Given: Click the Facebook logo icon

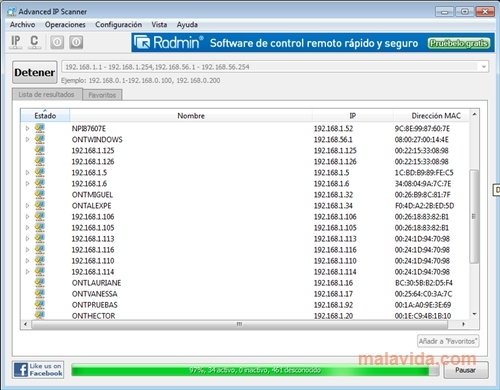Looking at the screenshot, I should point(21,370).
